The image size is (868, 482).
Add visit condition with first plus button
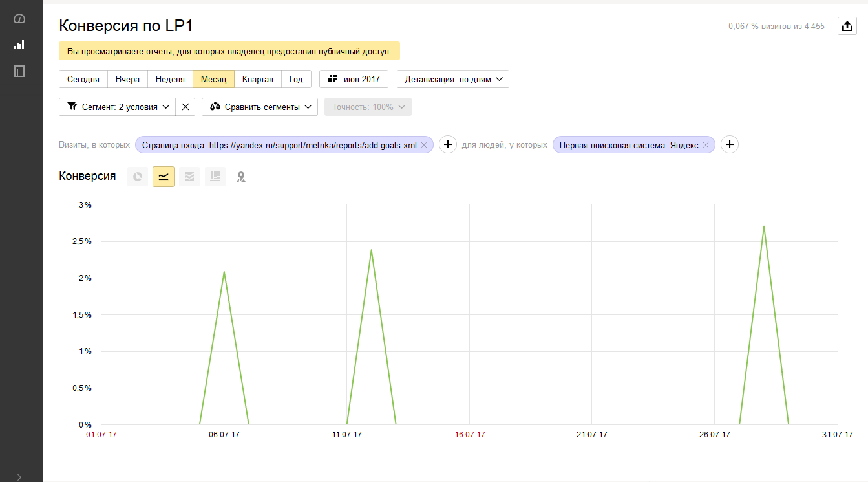449,145
